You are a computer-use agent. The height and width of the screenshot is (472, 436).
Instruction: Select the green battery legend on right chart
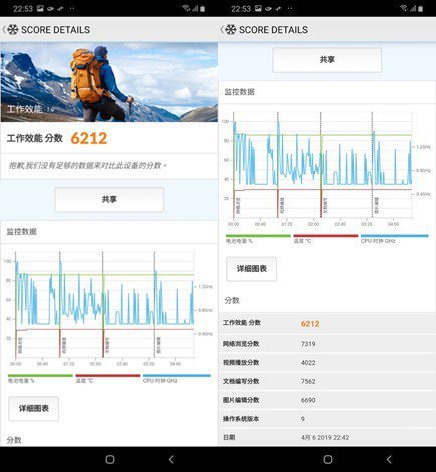[258, 238]
